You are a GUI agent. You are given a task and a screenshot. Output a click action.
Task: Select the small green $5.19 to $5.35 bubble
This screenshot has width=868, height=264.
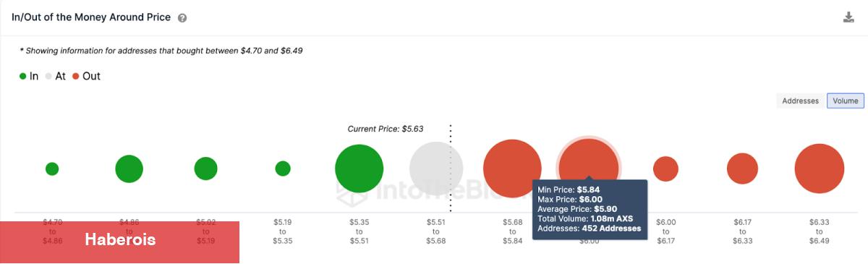pyautogui.click(x=283, y=169)
